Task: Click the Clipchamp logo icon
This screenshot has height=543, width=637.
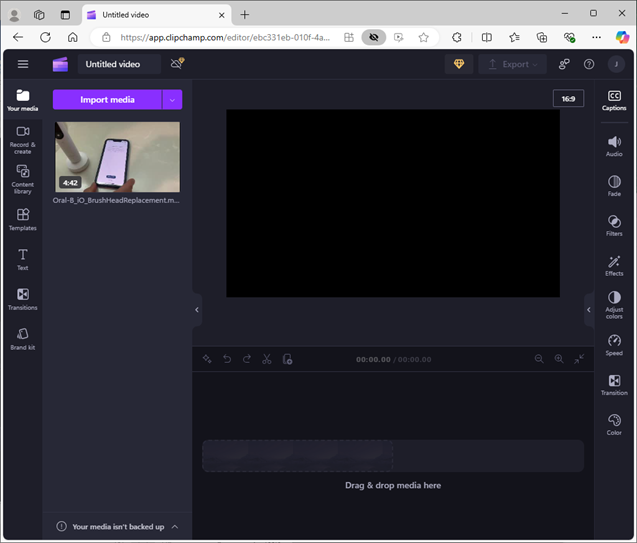Action: click(x=61, y=64)
